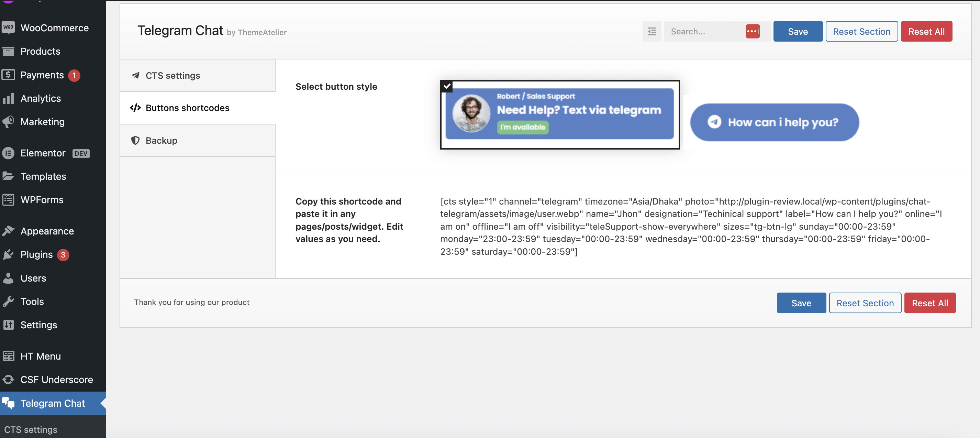Open the Plugins plug icon
The height and width of the screenshot is (438, 980).
coord(9,254)
